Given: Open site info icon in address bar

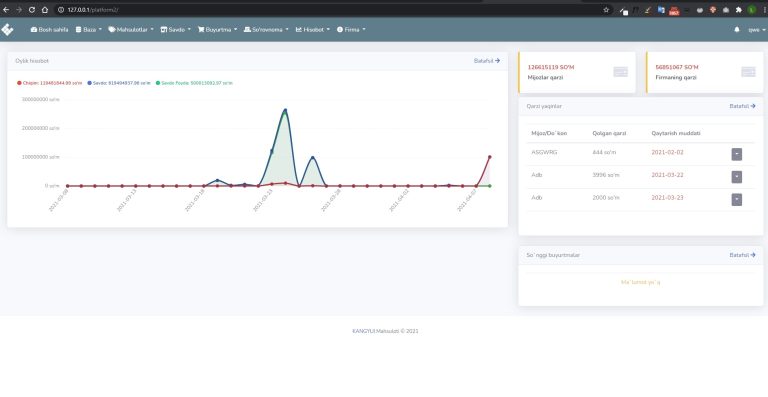Looking at the screenshot, I should (61, 10).
